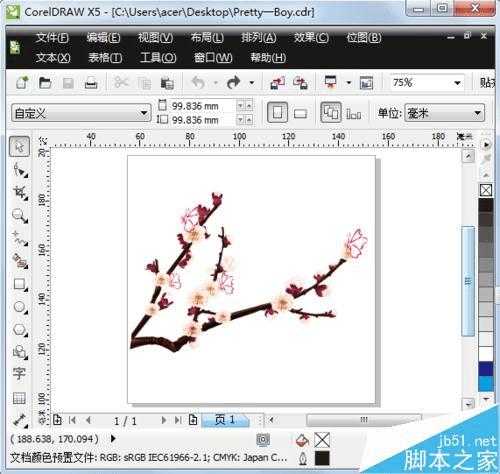Select the Zoom magnifier tool
This screenshot has height=474, width=500.
point(20,216)
